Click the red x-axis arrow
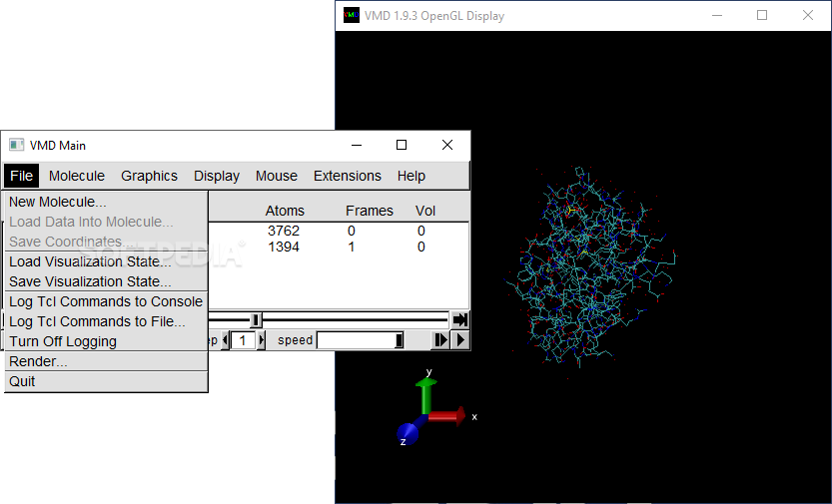 tap(447, 416)
